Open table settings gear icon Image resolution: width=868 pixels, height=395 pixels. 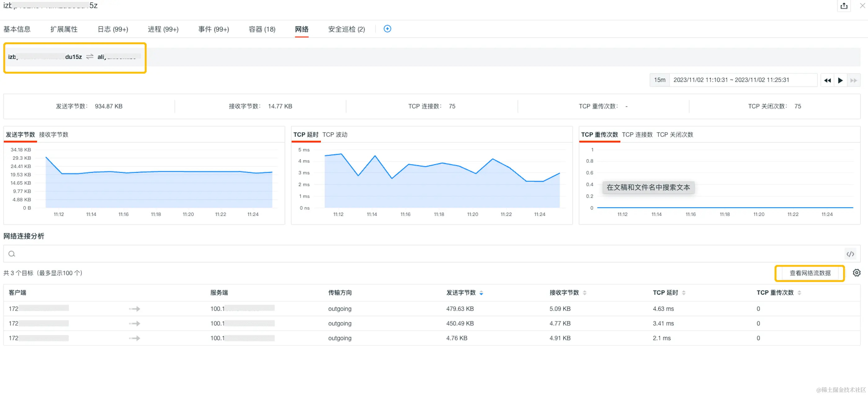[x=856, y=273]
